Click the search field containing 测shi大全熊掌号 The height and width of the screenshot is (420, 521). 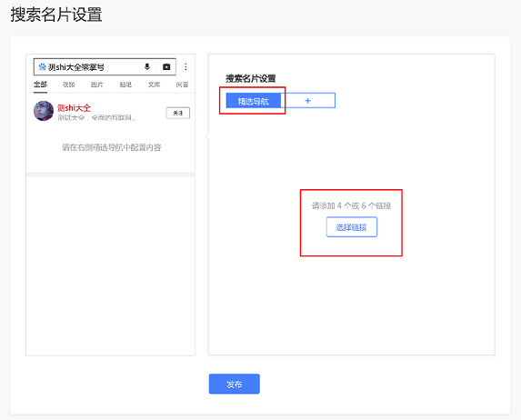tap(105, 66)
